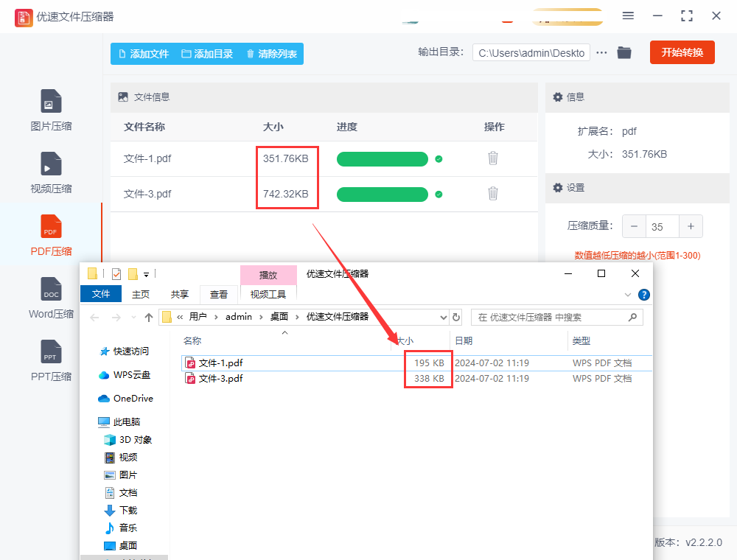Delete 文件-1.pdf from the compression list

(492, 158)
